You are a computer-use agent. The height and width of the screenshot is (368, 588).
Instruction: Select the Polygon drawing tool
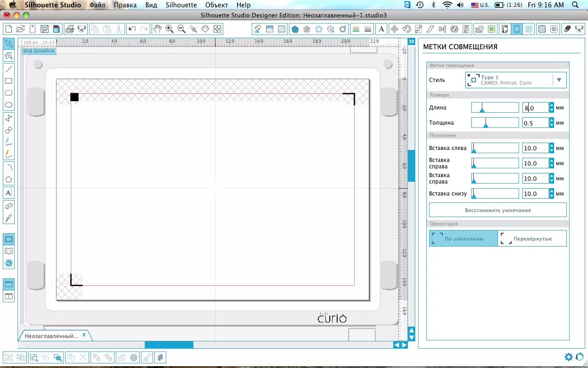pyautogui.click(x=8, y=179)
